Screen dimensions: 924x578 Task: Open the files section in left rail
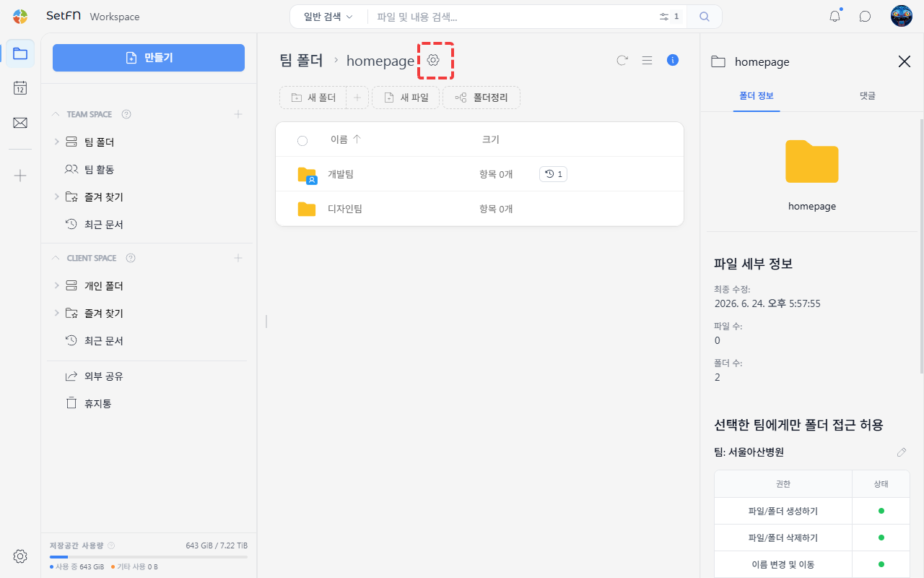[x=20, y=54]
